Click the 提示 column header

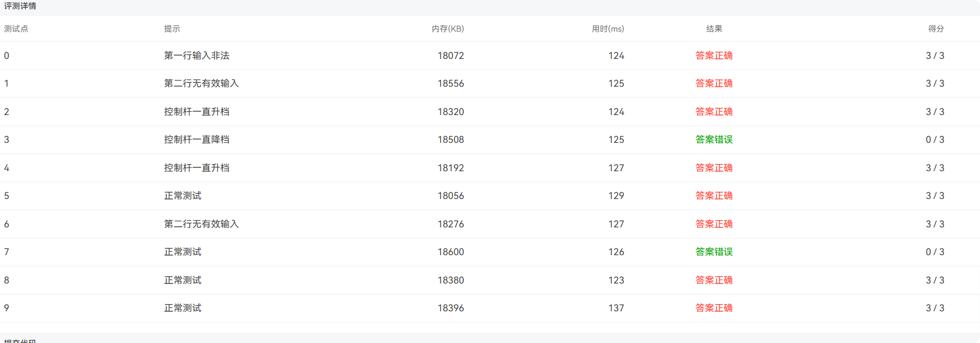[x=172, y=29]
